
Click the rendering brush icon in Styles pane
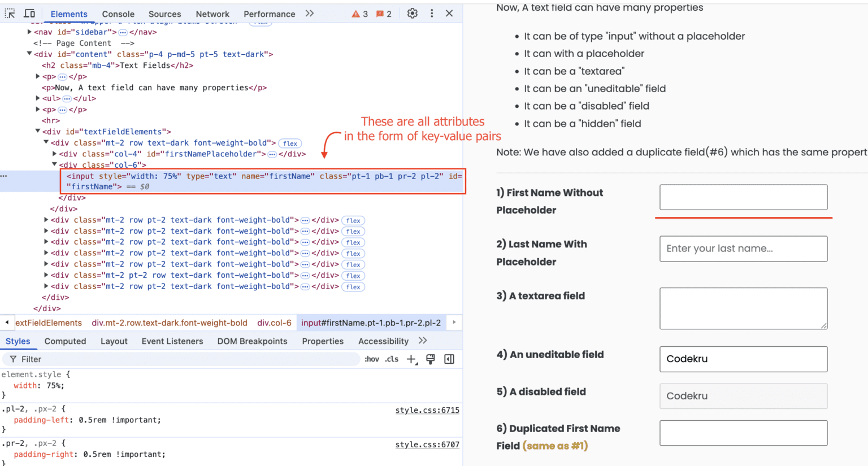click(430, 359)
